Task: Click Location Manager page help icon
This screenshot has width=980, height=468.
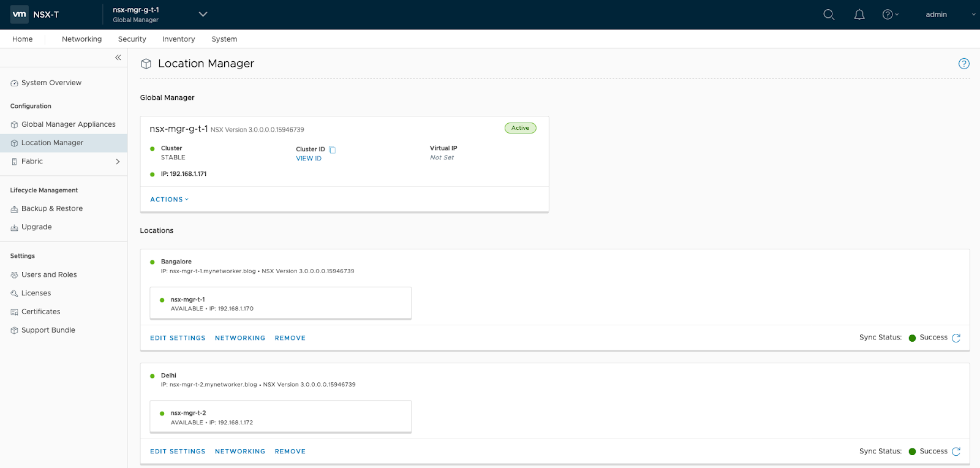Action: coord(963,64)
